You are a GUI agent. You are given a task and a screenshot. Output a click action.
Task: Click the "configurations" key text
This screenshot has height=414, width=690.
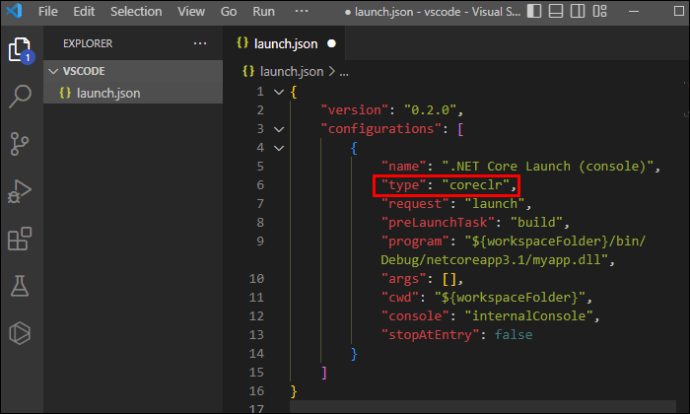coord(381,129)
